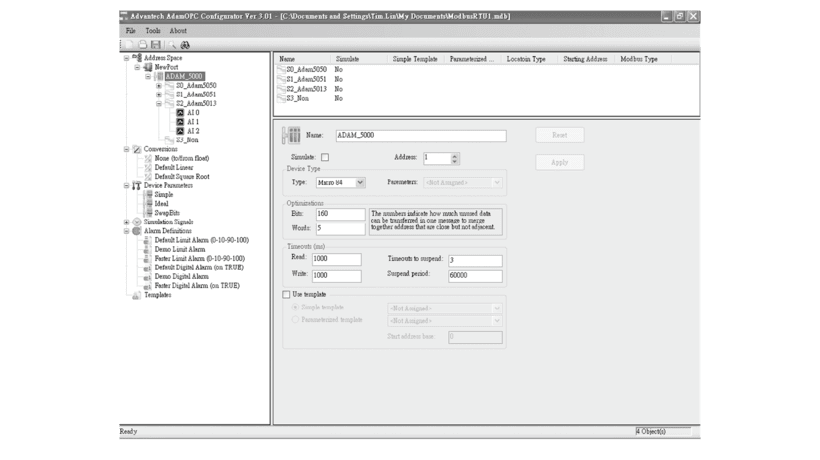Collapse the Address Space tree node
The height and width of the screenshot is (460, 820).
[127, 58]
